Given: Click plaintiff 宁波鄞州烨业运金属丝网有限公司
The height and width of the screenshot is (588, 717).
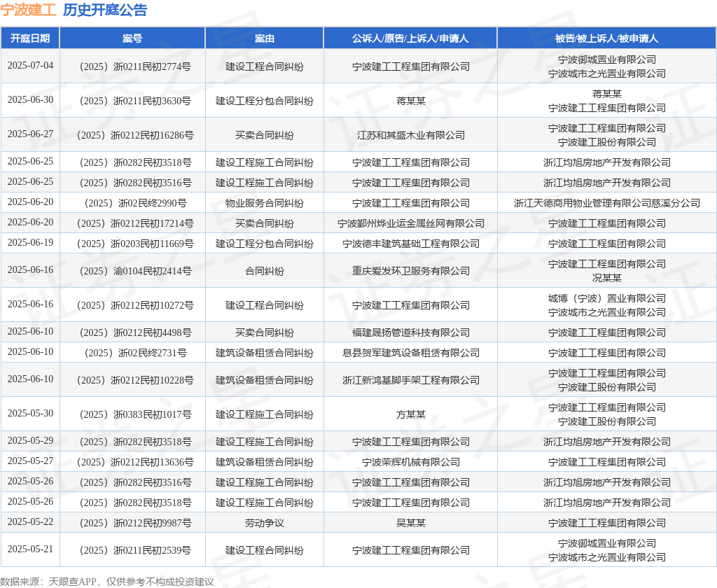Looking at the screenshot, I should click(x=410, y=223).
